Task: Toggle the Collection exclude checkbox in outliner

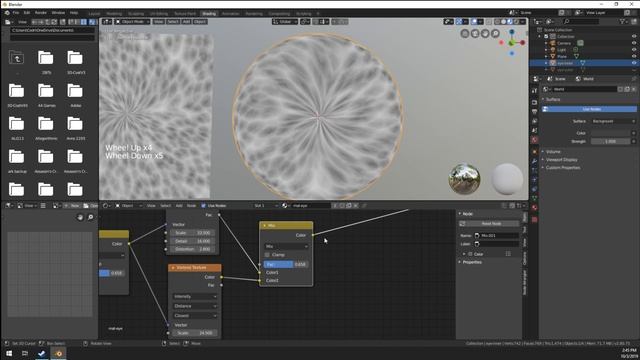Action: 546,36
